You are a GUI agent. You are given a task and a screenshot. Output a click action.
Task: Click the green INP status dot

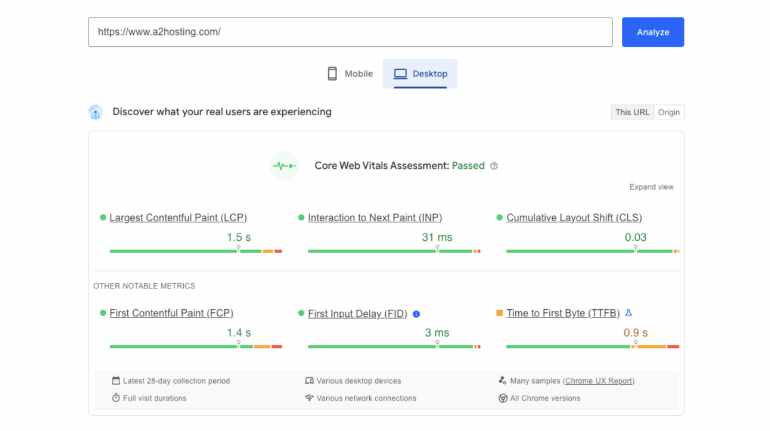(x=301, y=217)
